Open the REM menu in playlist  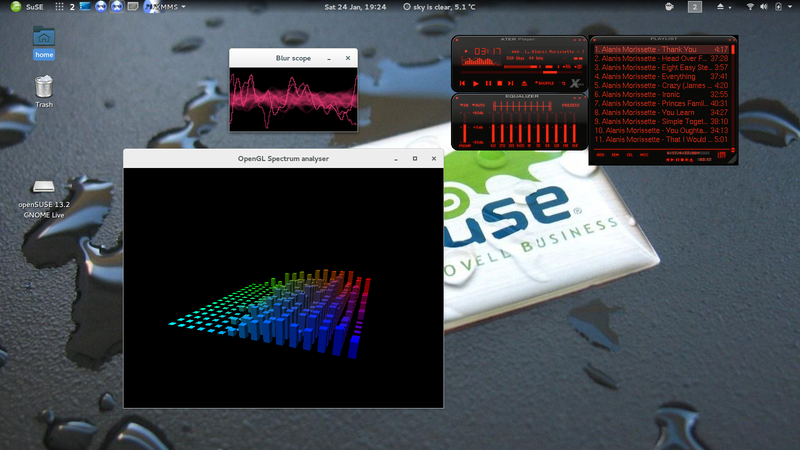pyautogui.click(x=615, y=155)
